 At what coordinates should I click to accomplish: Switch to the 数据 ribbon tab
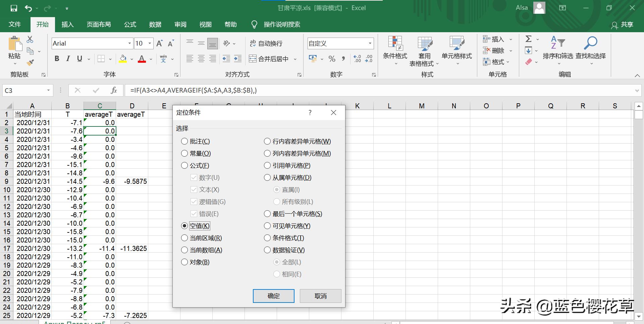click(155, 24)
